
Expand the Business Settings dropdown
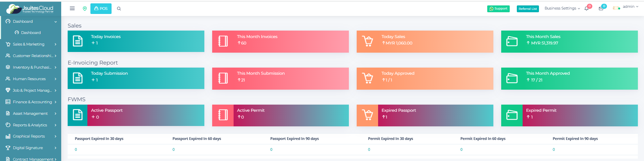coord(562,8)
